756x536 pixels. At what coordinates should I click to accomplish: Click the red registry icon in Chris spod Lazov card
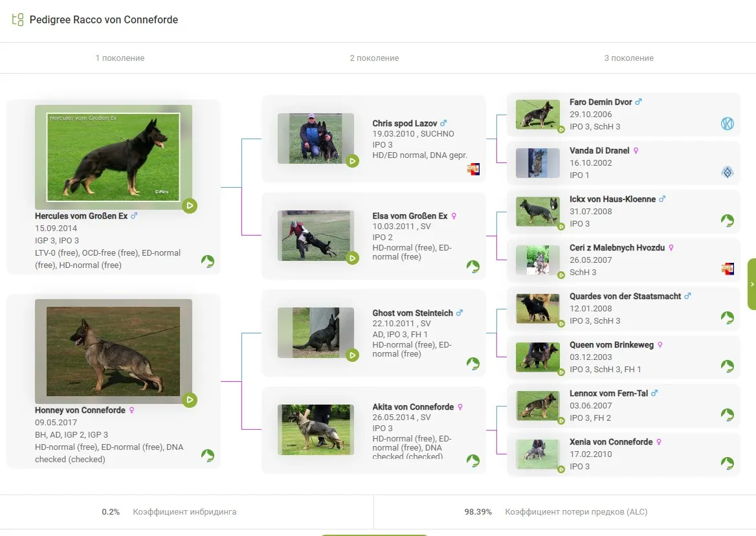[473, 170]
